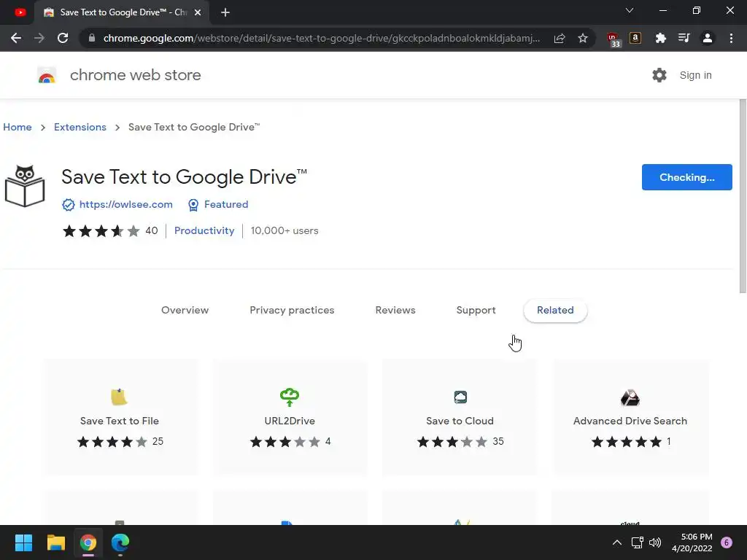
Task: Click the Save Text to File note icon
Action: click(x=119, y=397)
